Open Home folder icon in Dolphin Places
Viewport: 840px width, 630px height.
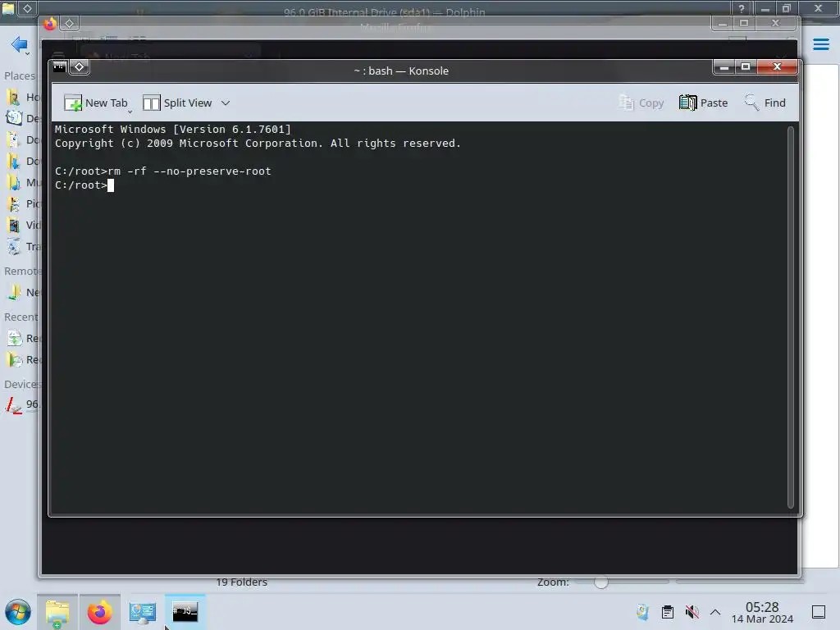point(13,97)
